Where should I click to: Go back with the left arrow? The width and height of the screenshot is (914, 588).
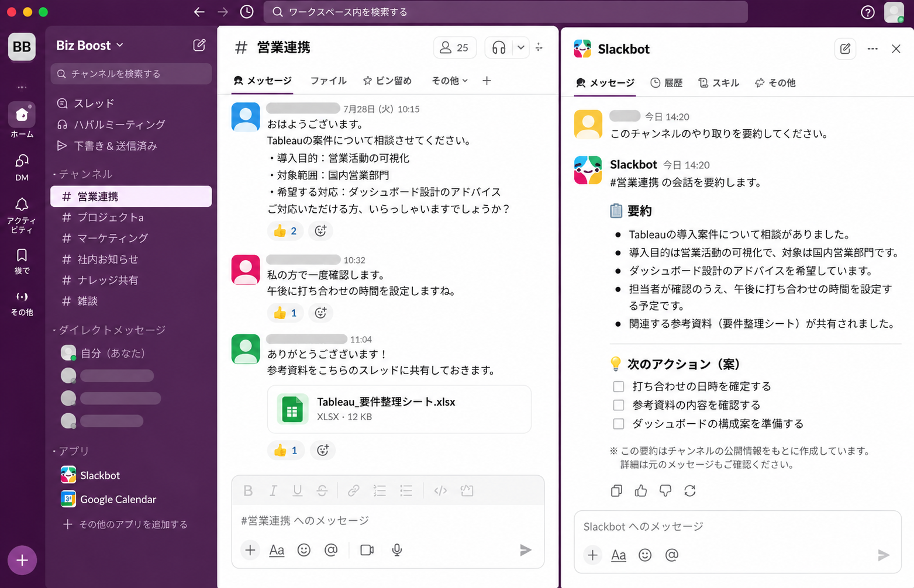pyautogui.click(x=199, y=12)
